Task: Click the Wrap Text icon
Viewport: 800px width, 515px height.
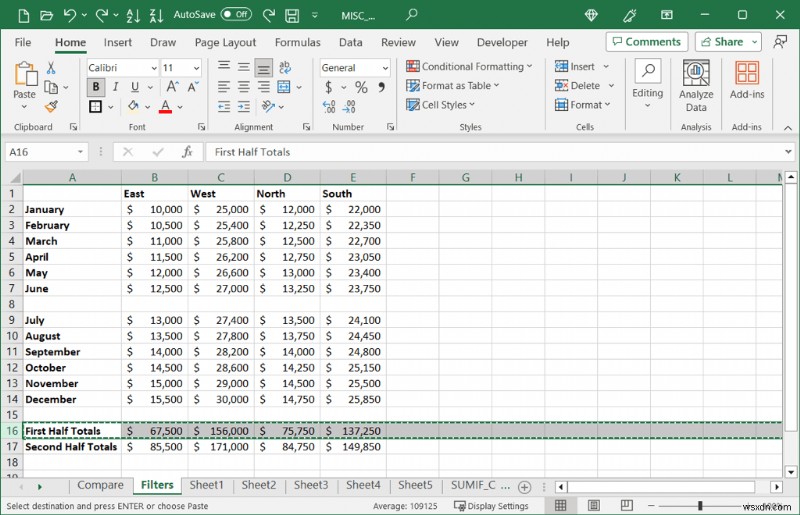Action: pos(285,67)
